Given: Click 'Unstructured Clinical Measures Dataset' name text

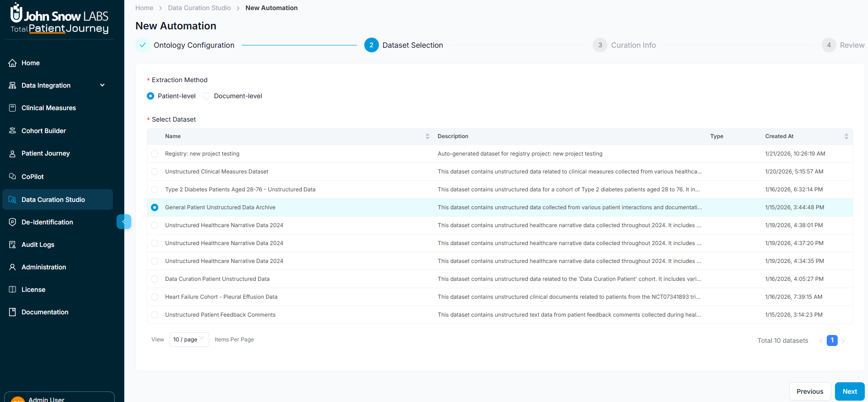Looking at the screenshot, I should coord(217,172).
